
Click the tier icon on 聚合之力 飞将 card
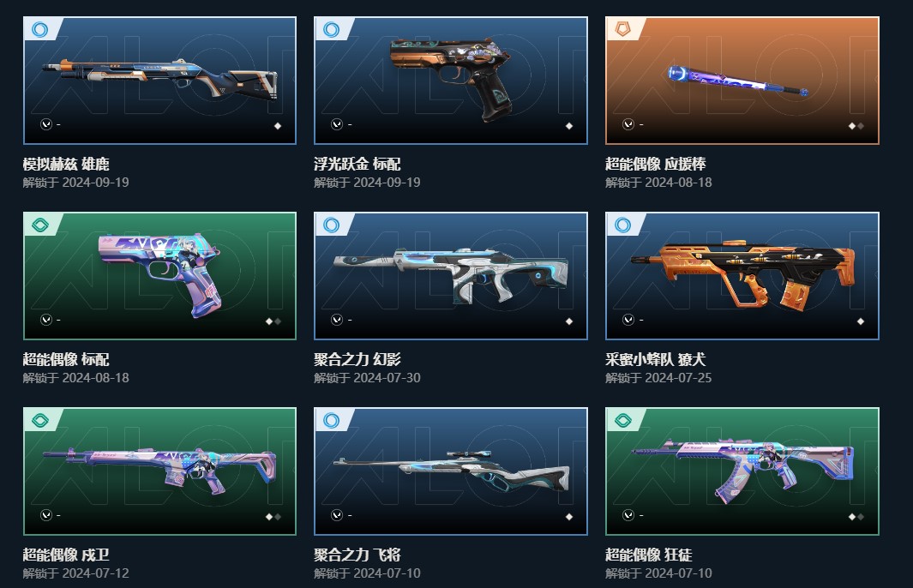pyautogui.click(x=331, y=420)
